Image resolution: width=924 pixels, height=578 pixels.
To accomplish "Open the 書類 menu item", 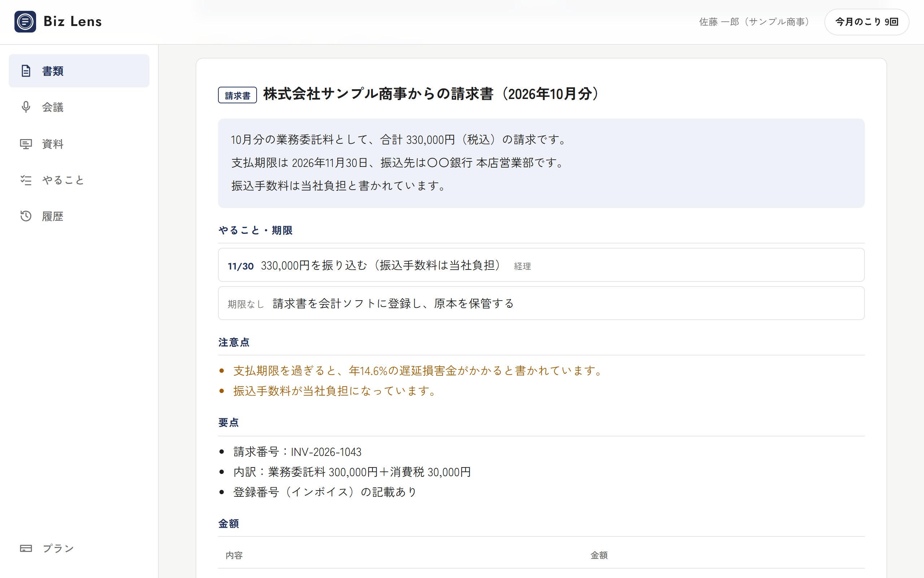I will click(79, 71).
